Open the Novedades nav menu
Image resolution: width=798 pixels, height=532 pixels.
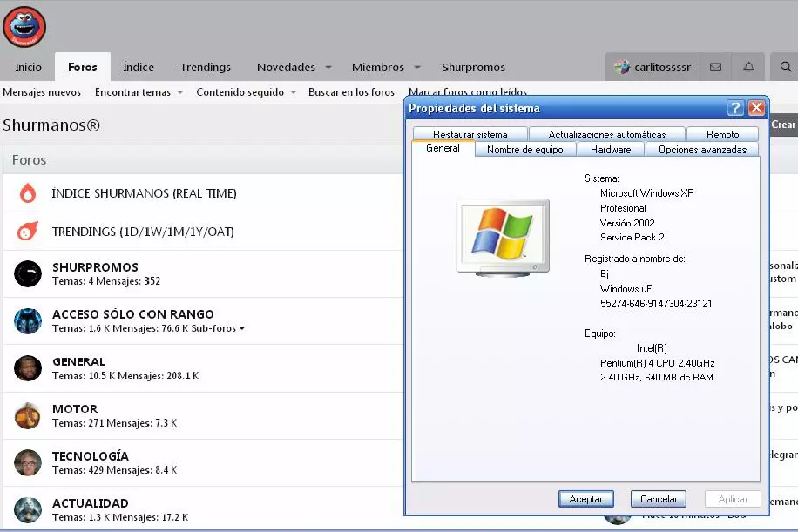point(286,67)
